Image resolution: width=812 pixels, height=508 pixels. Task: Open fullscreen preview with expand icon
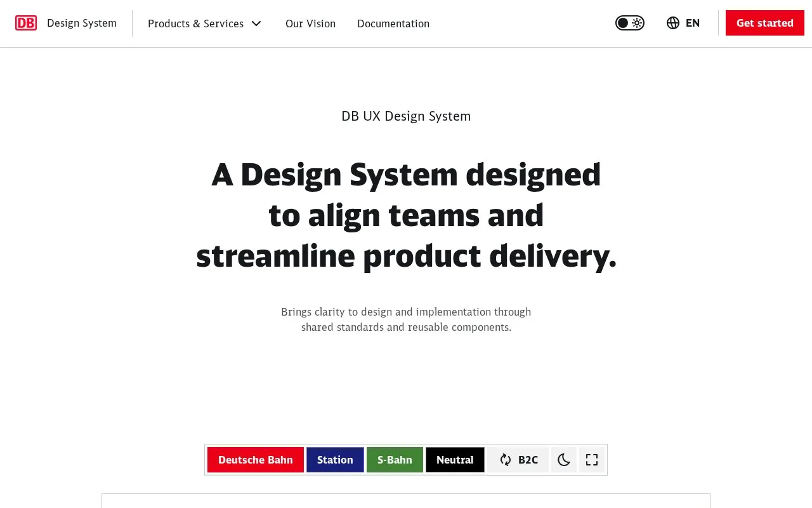(x=592, y=460)
